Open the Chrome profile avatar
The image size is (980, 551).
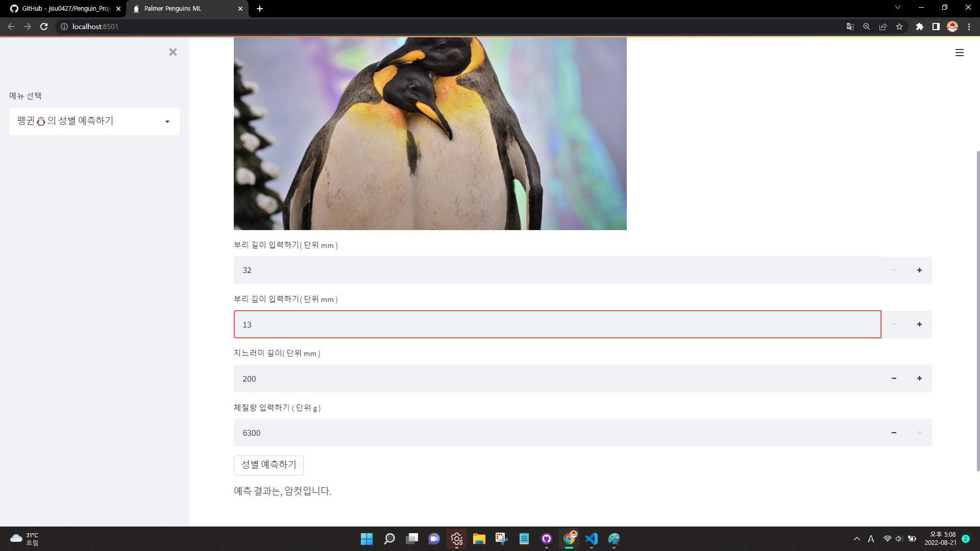pyautogui.click(x=952, y=27)
